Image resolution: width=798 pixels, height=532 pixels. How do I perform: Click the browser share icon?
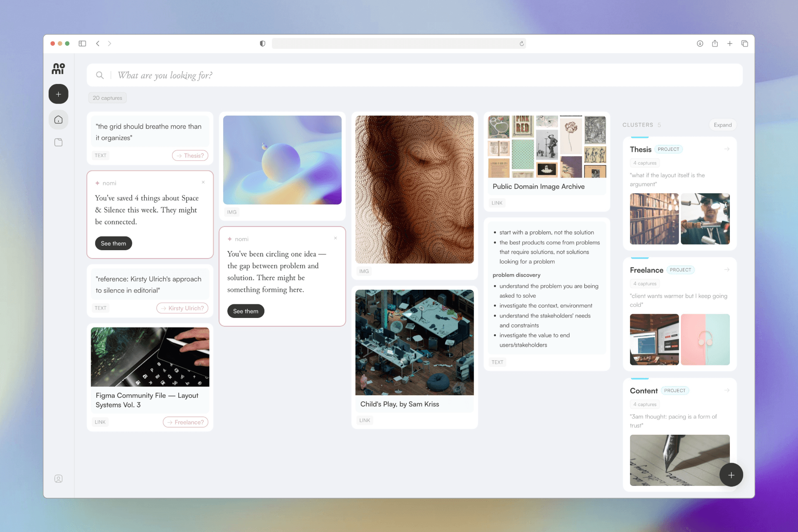[715, 44]
